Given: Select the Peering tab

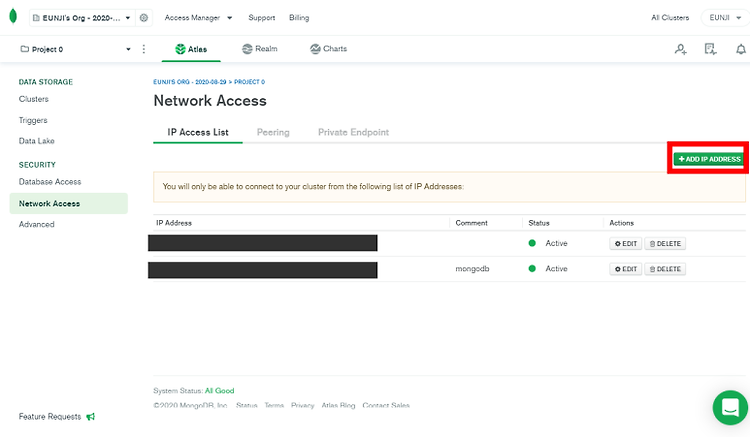Looking at the screenshot, I should tap(273, 132).
